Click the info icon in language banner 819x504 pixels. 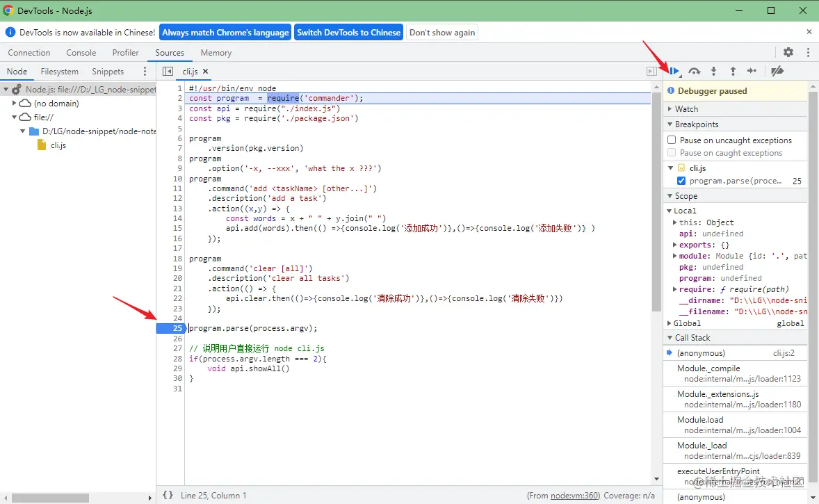[x=10, y=33]
